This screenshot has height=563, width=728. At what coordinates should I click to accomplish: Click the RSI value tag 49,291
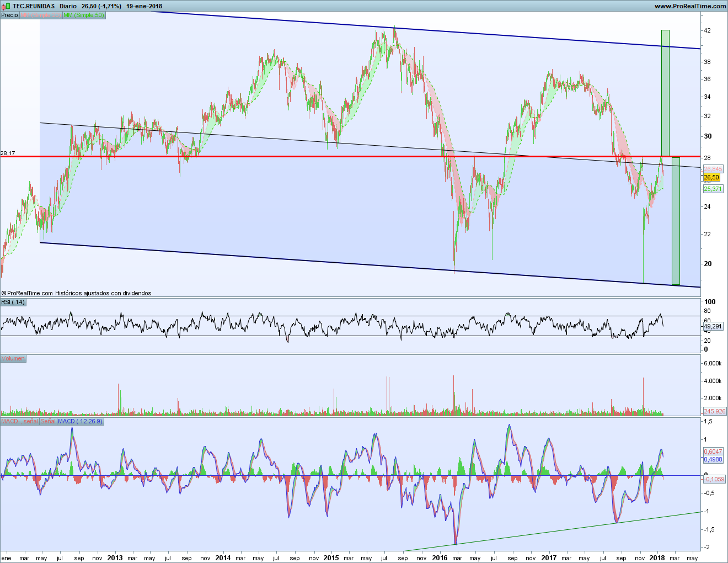point(713,326)
